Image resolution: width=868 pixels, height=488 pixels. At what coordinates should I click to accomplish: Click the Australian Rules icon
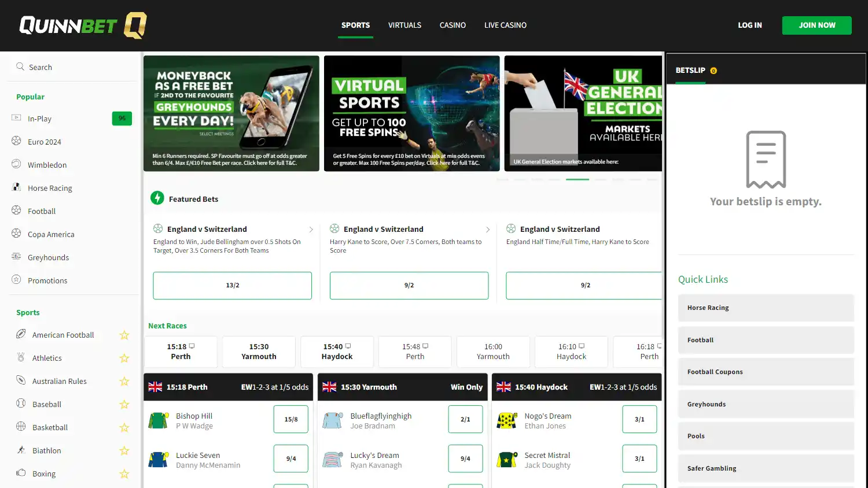21,380
